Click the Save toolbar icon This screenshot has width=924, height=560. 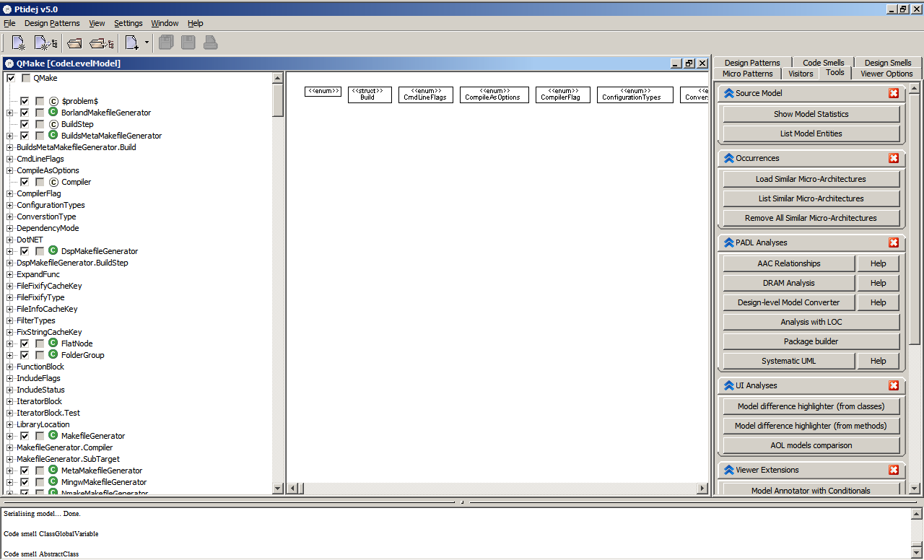(x=187, y=42)
